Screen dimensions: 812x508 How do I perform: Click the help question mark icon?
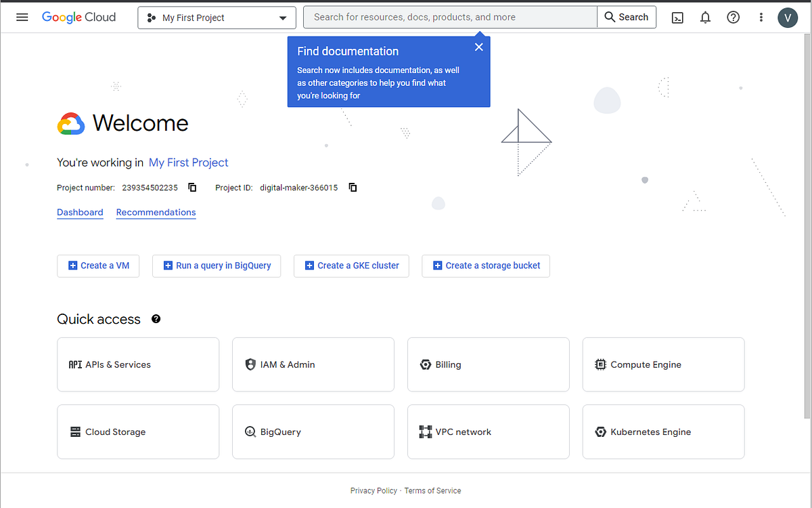(733, 17)
